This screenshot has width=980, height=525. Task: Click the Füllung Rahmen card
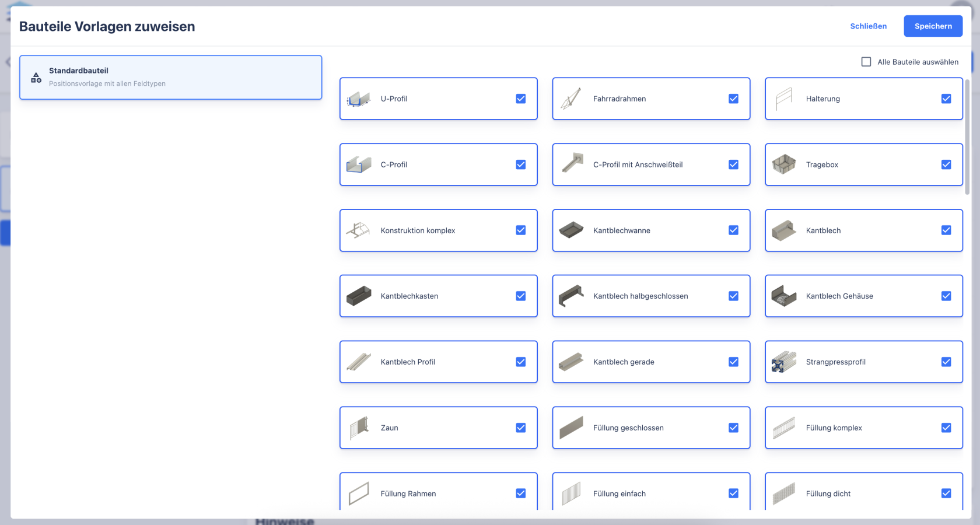(x=438, y=493)
